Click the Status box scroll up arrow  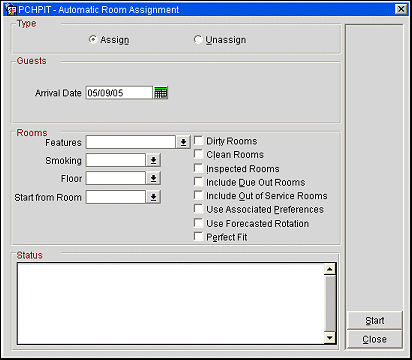(330, 269)
